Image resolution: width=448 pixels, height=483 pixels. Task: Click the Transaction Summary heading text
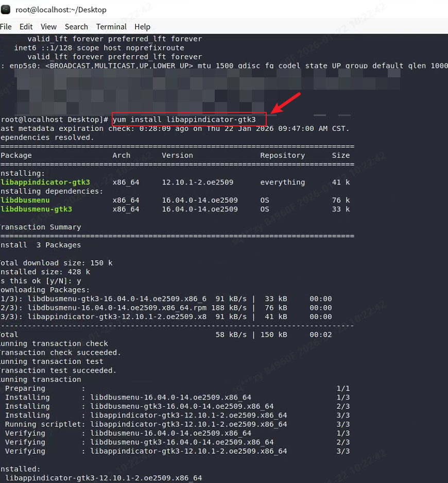(41, 227)
